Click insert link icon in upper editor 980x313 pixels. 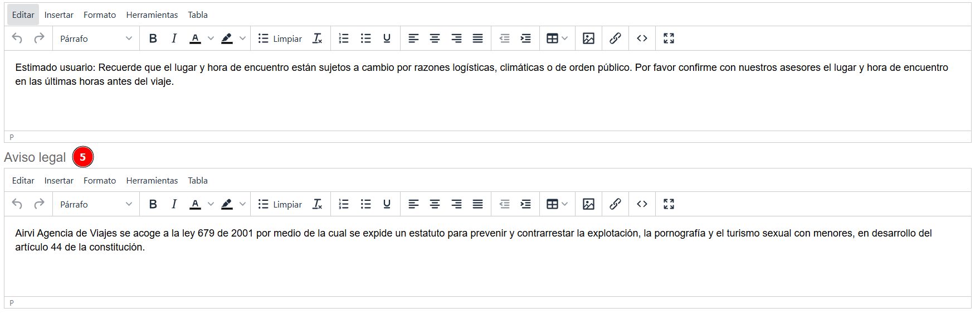[615, 38]
